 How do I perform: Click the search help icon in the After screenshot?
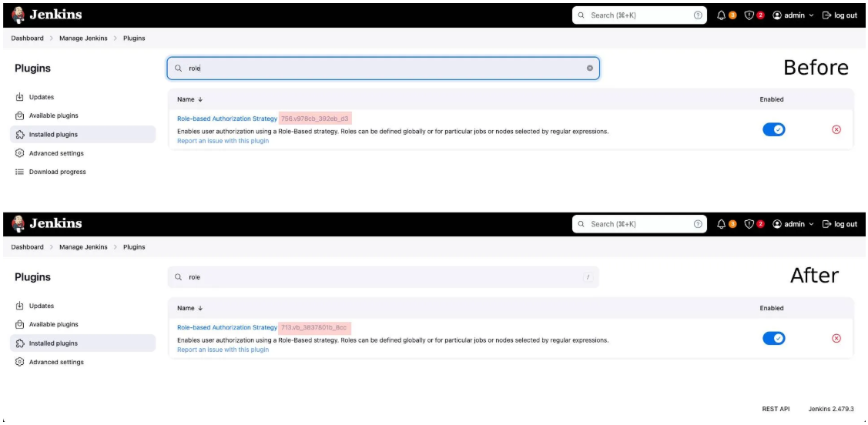coord(698,224)
